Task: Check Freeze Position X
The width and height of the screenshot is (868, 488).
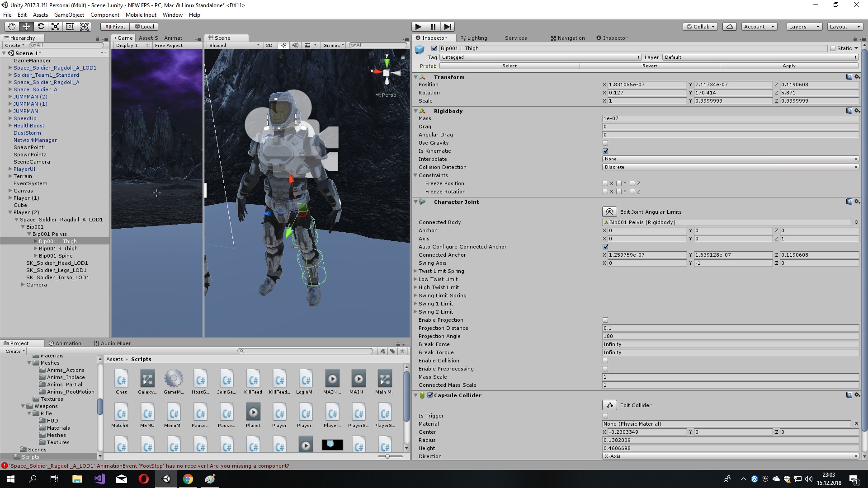Action: (x=605, y=183)
